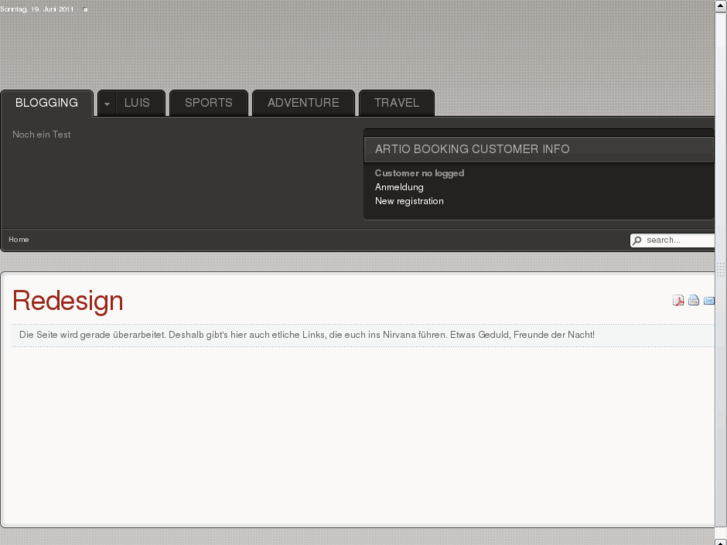Open the New registration link

(x=409, y=201)
